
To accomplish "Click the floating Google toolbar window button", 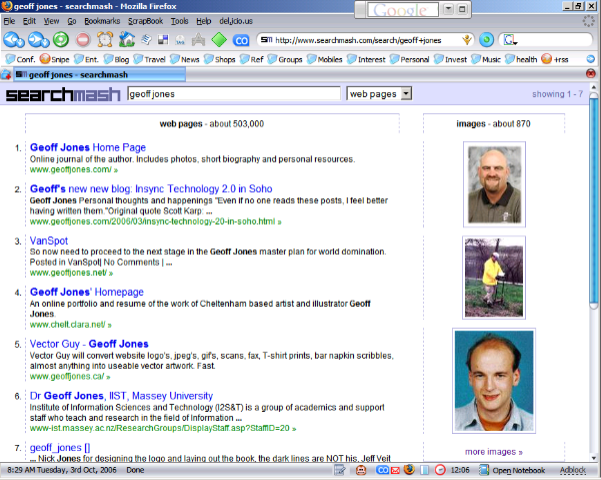I will (x=463, y=9).
